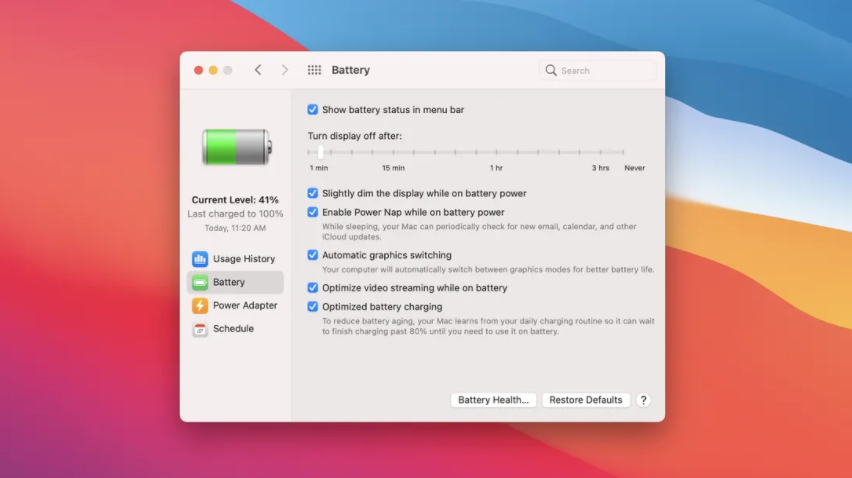Set display-off slider to 15 min mark

point(393,153)
